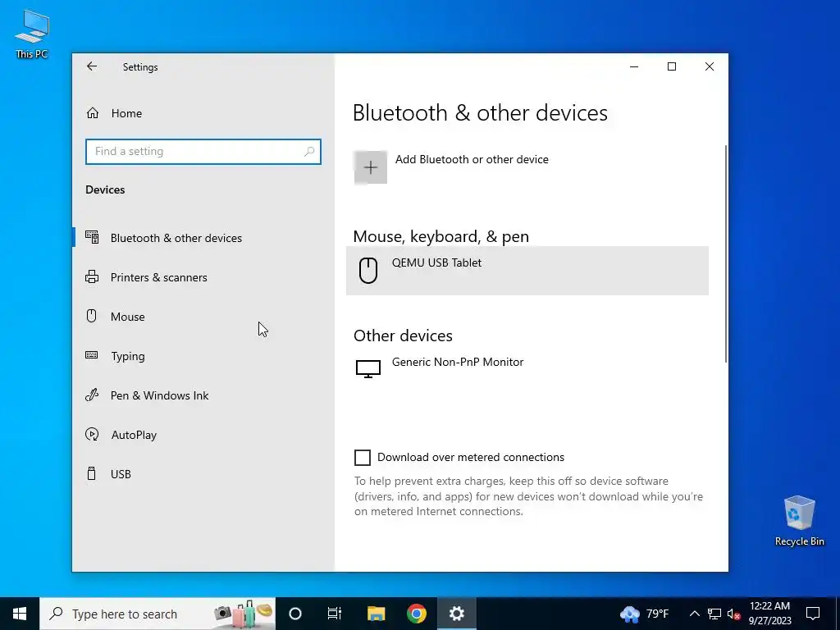Select the Generic Non-PnP Monitor device
This screenshot has width=840, height=630.
[527, 368]
